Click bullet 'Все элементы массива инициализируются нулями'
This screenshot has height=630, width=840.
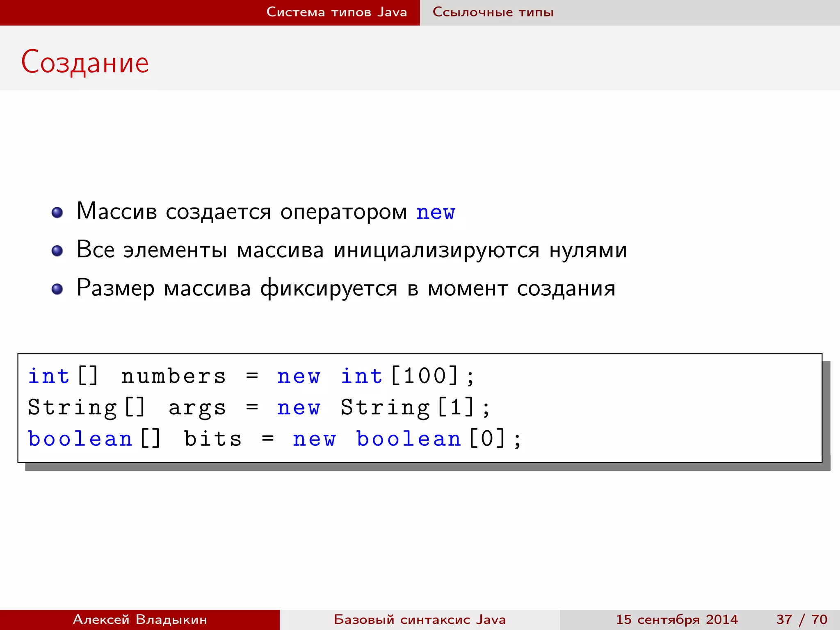tap(352, 250)
